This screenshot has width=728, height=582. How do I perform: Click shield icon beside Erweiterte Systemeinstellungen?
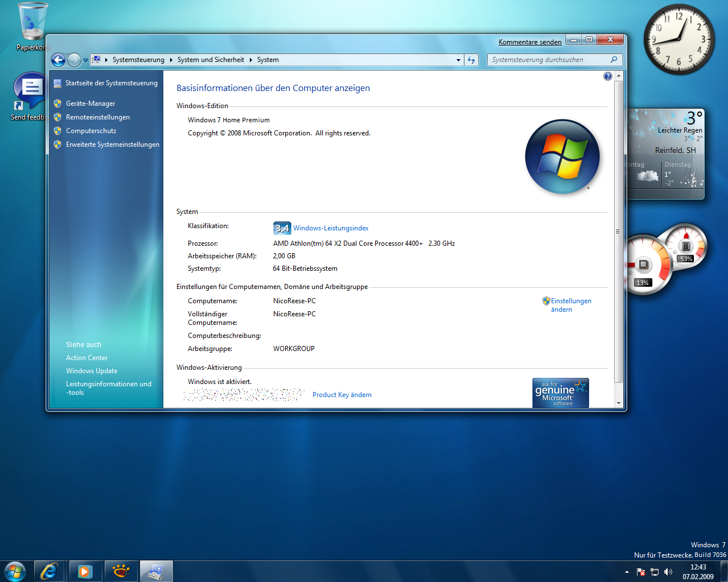(x=57, y=145)
